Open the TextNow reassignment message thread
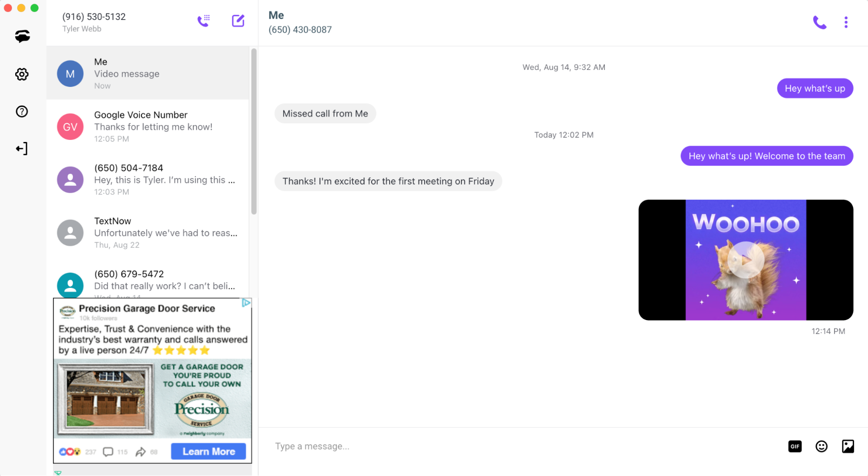This screenshot has height=476, width=868. tap(148, 232)
